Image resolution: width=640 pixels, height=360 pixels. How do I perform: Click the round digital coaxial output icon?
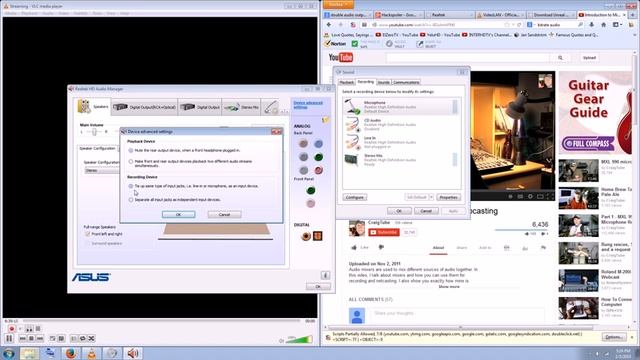(x=306, y=236)
